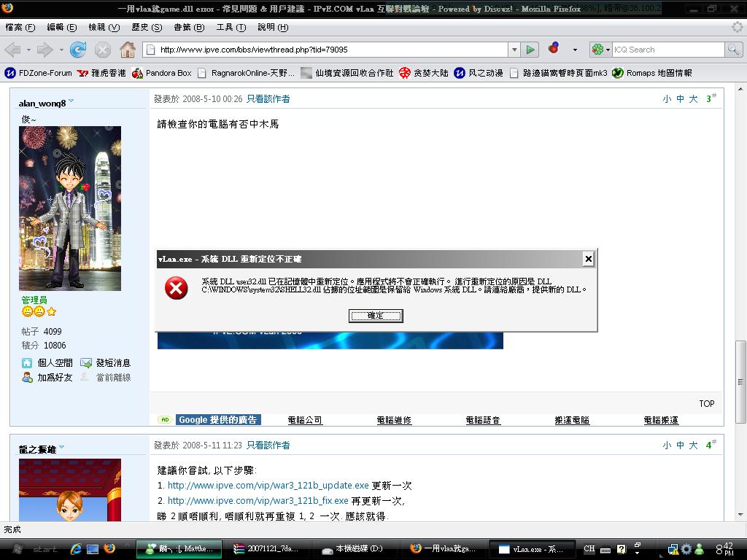Image resolution: width=747 pixels, height=560 pixels.
Task: Open the 書籤 (B) menu
Action: click(x=189, y=27)
